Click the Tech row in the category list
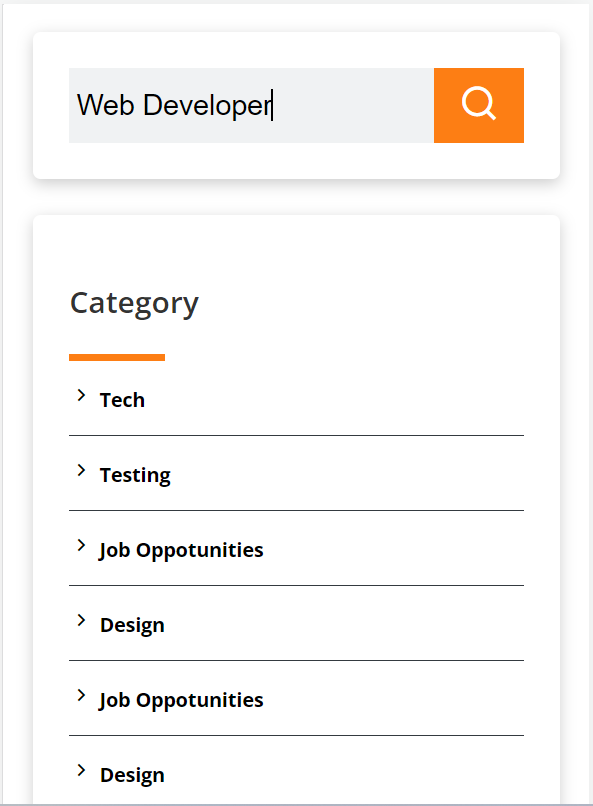Image resolution: width=593 pixels, height=806 pixels. pos(296,400)
